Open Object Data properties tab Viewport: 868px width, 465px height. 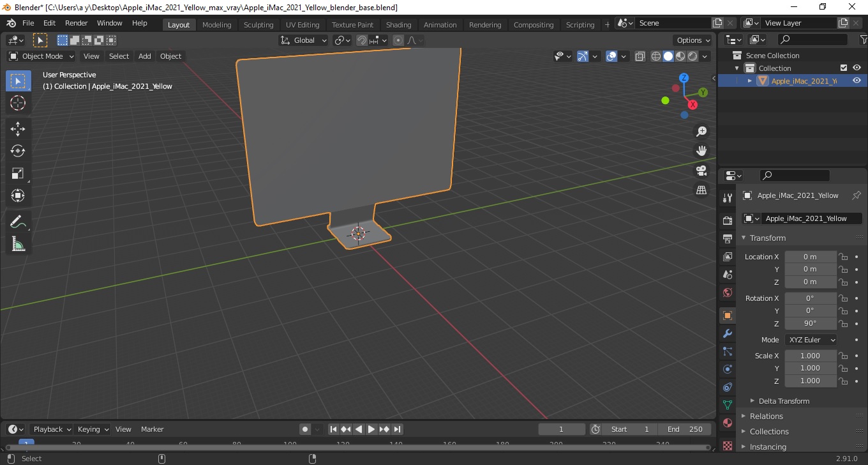(x=728, y=405)
